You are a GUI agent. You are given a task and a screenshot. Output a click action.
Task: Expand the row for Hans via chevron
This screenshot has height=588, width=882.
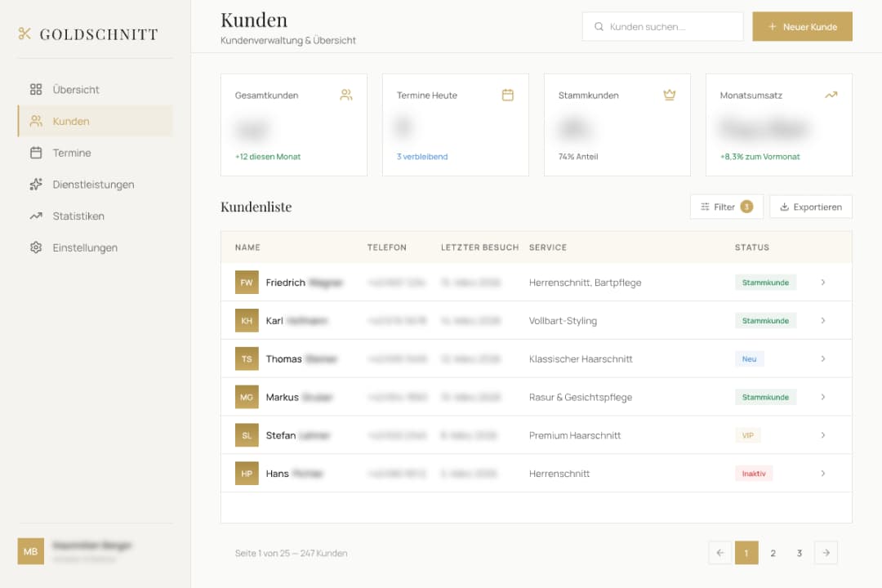[823, 473]
